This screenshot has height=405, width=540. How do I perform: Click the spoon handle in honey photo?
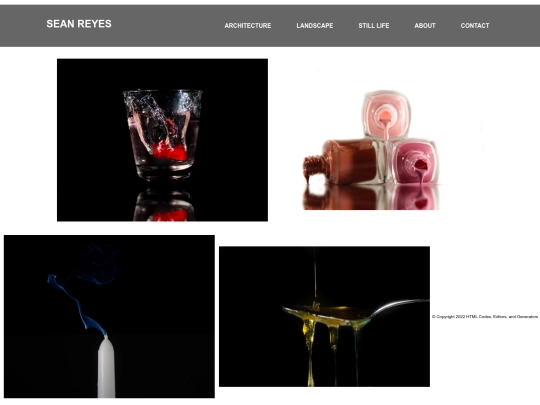pyautogui.click(x=401, y=307)
